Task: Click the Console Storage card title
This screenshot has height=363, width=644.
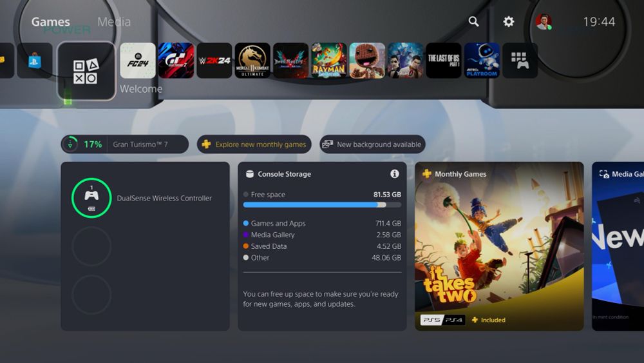Action: pos(284,174)
